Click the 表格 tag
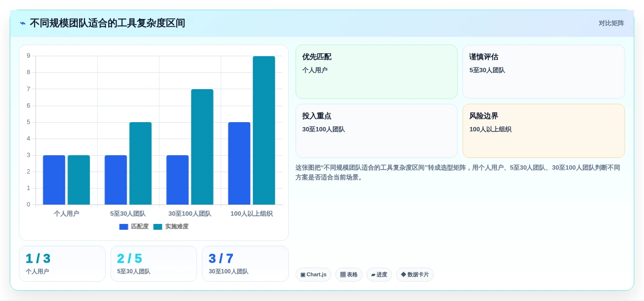This screenshot has height=301, width=644. point(349,275)
